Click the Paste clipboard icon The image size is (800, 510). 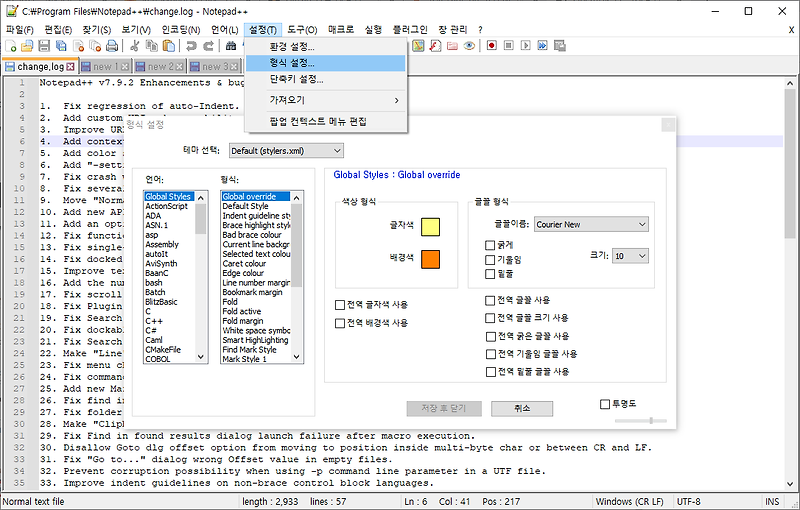pos(168,46)
